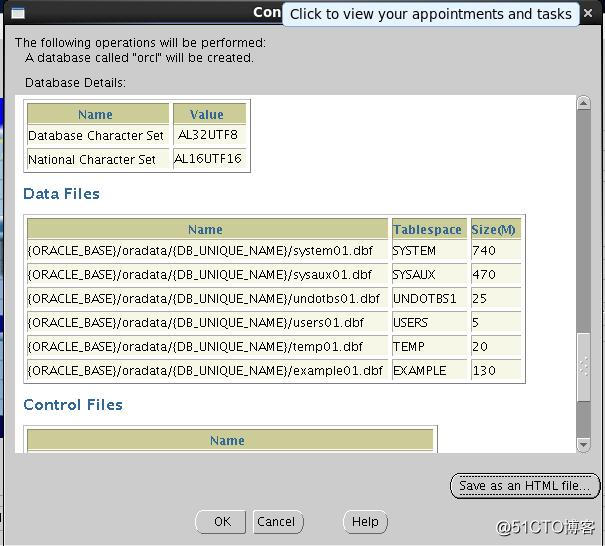This screenshot has height=546, width=605.
Task: Click the appointments and tasks tooltip
Action: pyautogui.click(x=431, y=14)
